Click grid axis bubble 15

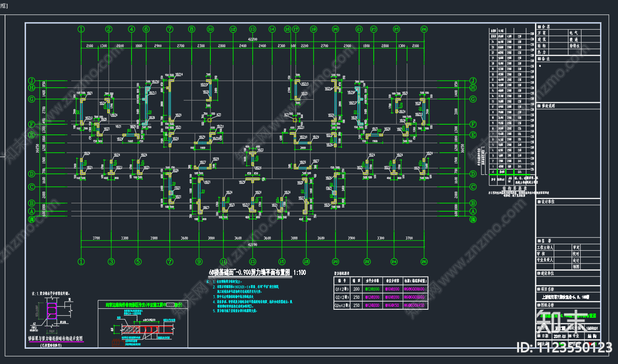[x=282, y=262]
